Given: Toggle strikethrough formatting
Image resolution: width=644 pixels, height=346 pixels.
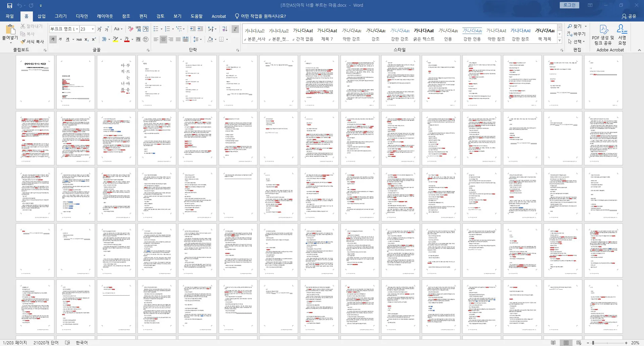Looking at the screenshot, I should point(79,39).
